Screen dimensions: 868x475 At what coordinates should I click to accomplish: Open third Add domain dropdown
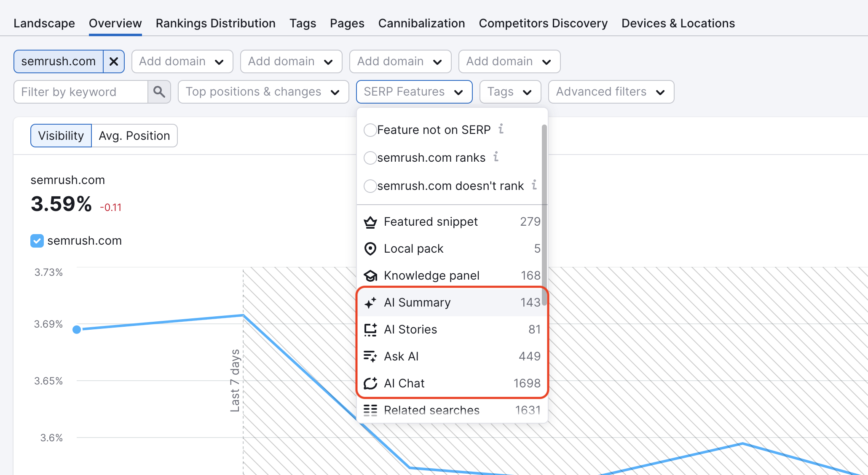(400, 61)
